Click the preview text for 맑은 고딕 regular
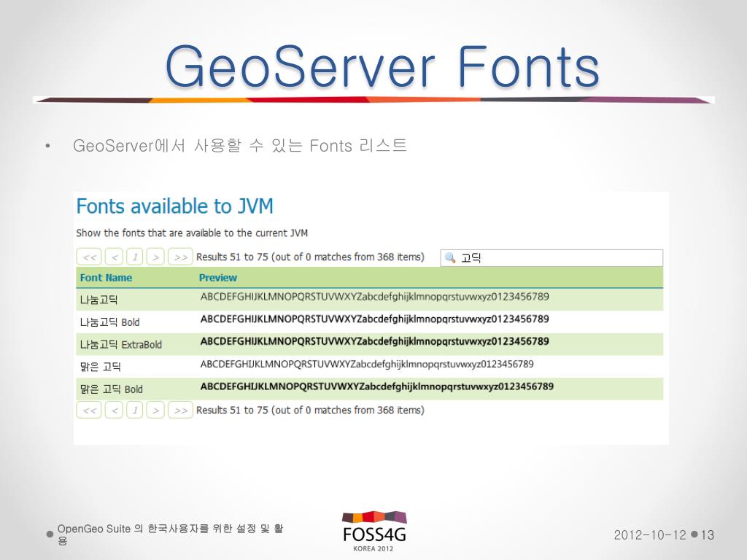The image size is (747, 560). tap(367, 365)
